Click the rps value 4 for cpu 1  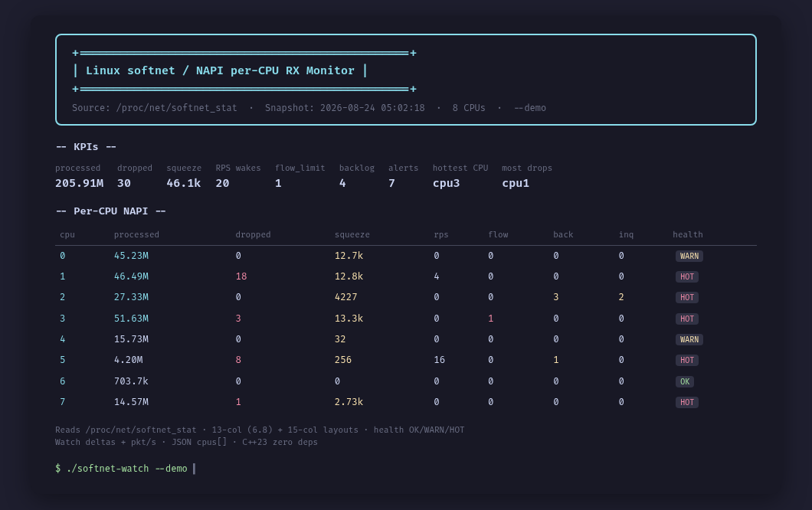437,276
